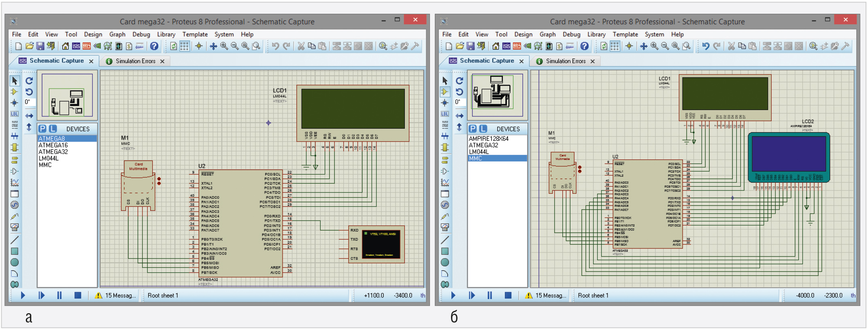Viewport: 868px width, 329px height.
Task: Stop simulation in left window
Action: pyautogui.click(x=78, y=295)
